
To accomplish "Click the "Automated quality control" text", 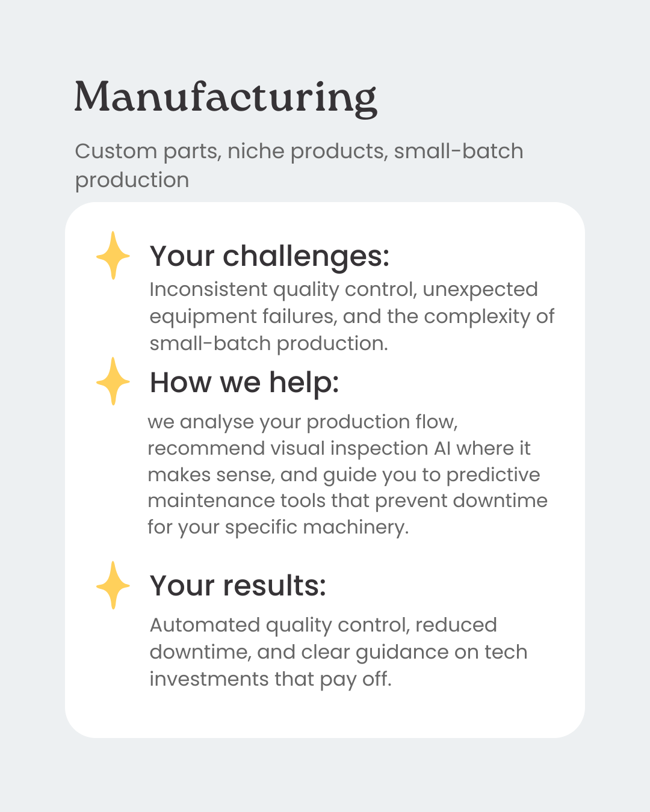I will [280, 626].
